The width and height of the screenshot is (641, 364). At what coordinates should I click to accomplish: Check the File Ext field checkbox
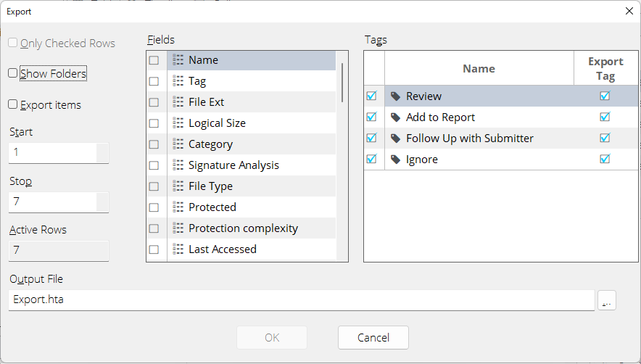coord(154,102)
